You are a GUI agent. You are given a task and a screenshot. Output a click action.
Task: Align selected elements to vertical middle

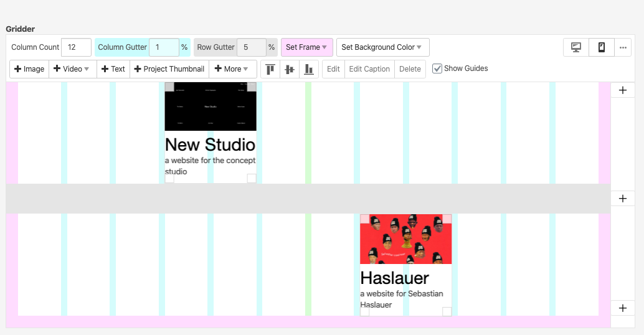(x=290, y=69)
